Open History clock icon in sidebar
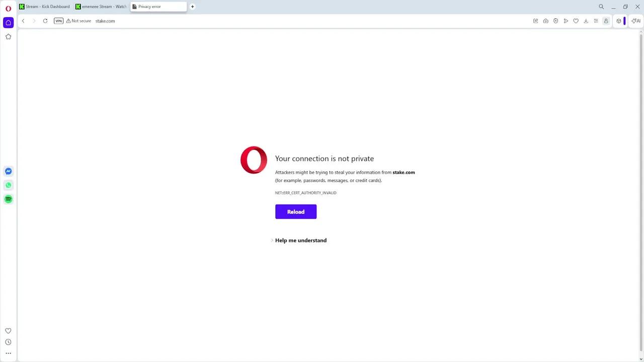Image resolution: width=644 pixels, height=362 pixels. click(8, 342)
